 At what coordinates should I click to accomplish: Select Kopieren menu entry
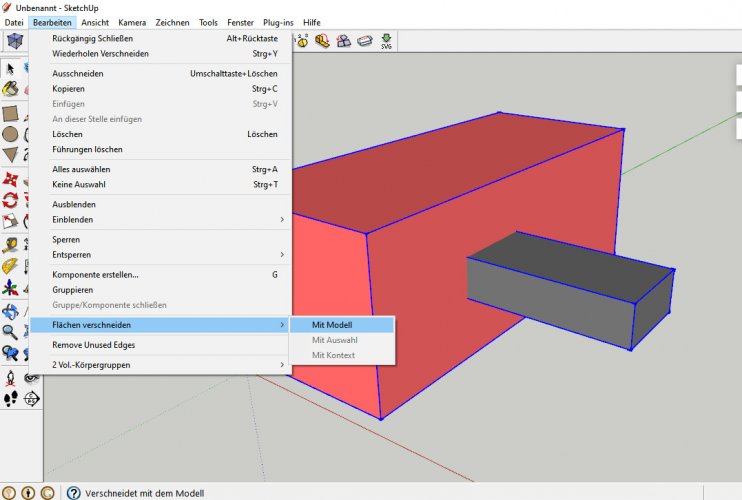[x=160, y=88]
